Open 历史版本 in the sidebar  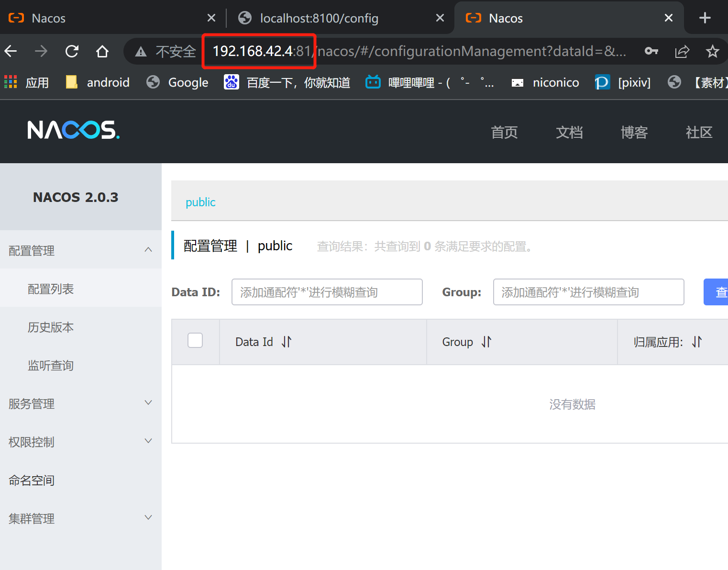(x=81, y=327)
